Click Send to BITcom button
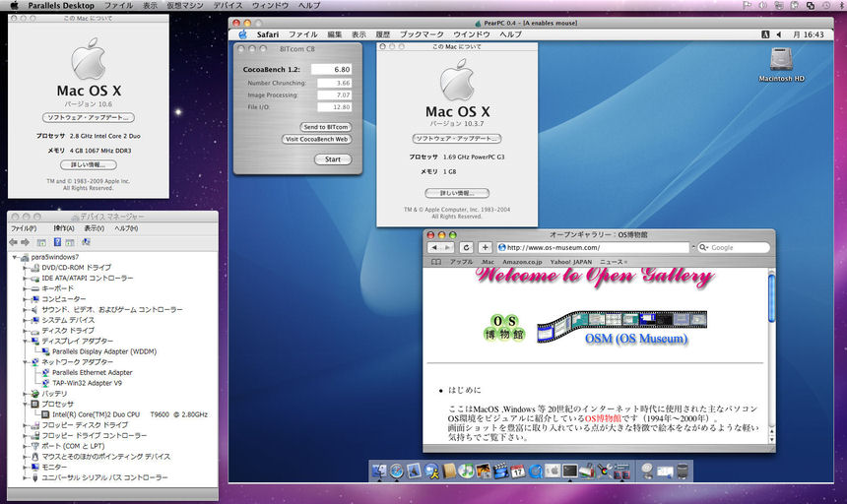 point(326,127)
